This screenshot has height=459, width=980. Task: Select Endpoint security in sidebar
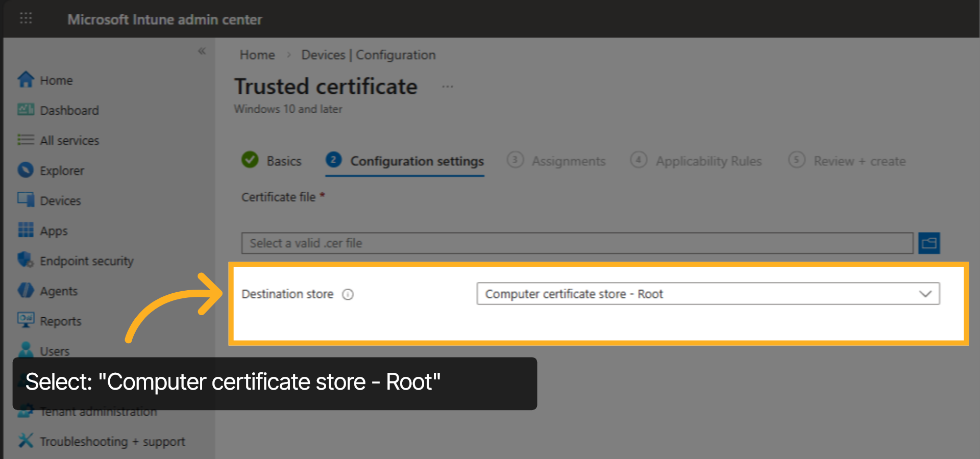[26, 261]
